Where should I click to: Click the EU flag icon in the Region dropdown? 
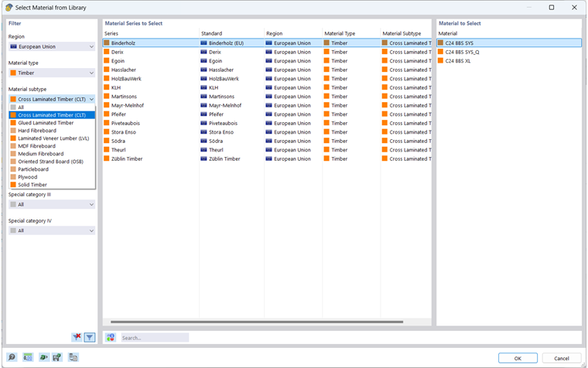coord(13,46)
